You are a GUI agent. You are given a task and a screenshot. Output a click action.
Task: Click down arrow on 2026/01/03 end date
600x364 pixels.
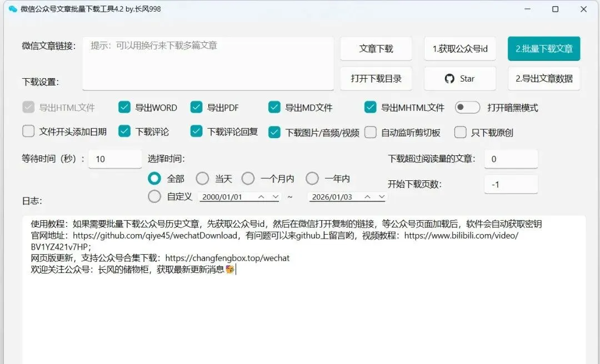click(x=382, y=197)
